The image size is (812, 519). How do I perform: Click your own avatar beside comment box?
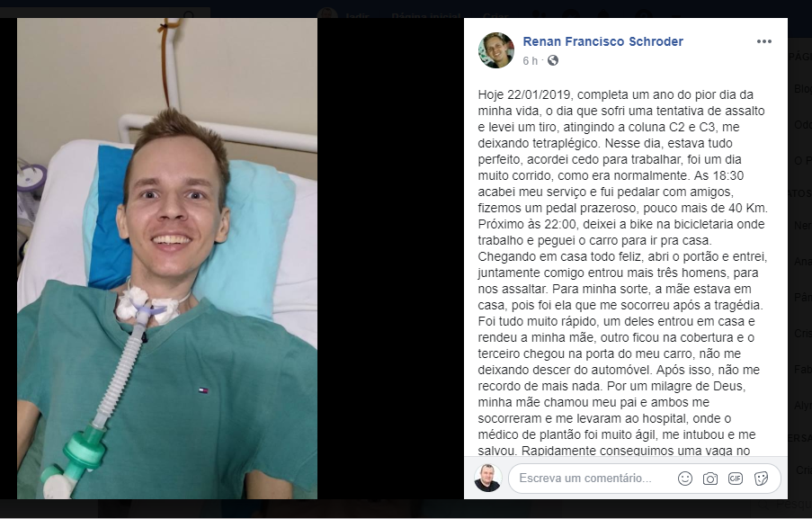487,478
